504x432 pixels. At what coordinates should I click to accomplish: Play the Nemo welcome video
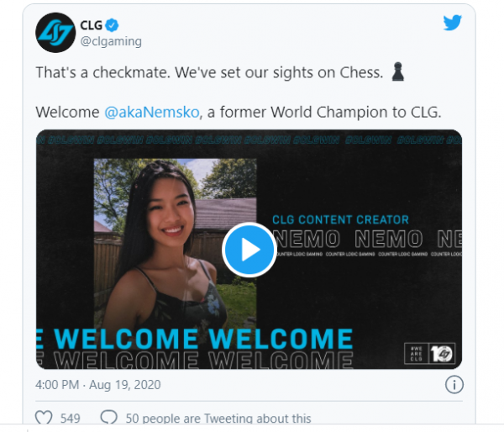(249, 250)
